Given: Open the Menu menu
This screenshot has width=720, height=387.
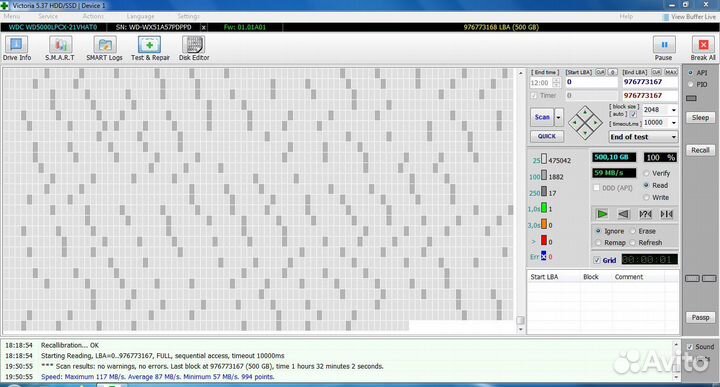Looking at the screenshot, I should [x=11, y=17].
